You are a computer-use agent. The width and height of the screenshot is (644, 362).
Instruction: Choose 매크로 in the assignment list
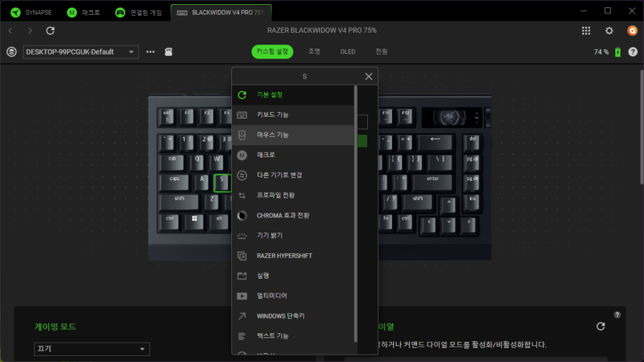coord(293,155)
